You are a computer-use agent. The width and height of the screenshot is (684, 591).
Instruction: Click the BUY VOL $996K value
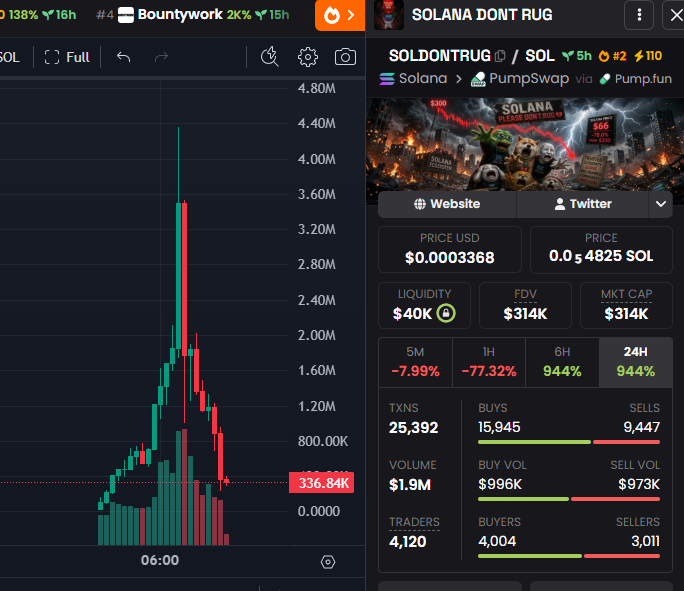coord(500,484)
